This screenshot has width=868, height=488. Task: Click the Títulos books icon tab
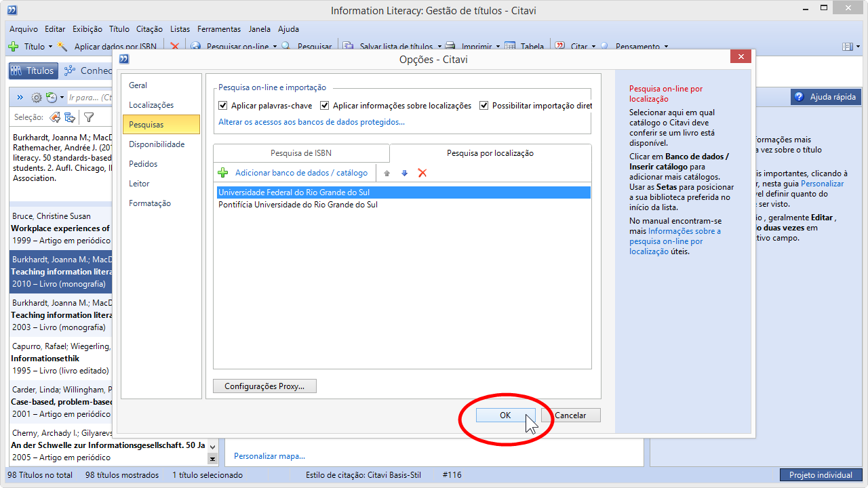[17, 70]
